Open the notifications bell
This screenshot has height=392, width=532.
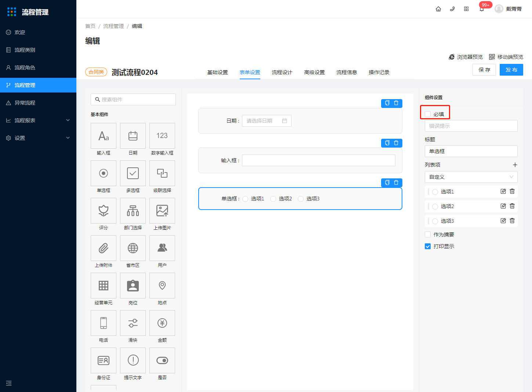point(482,9)
